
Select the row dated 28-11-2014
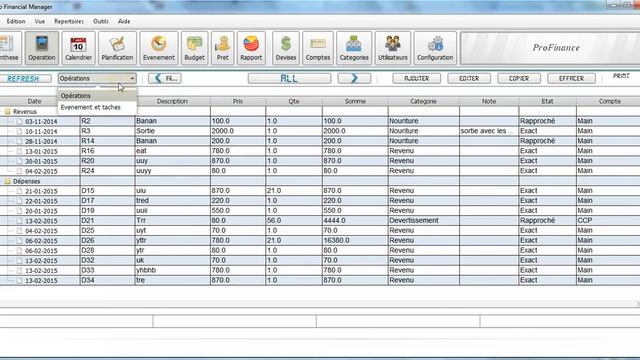tap(320, 141)
